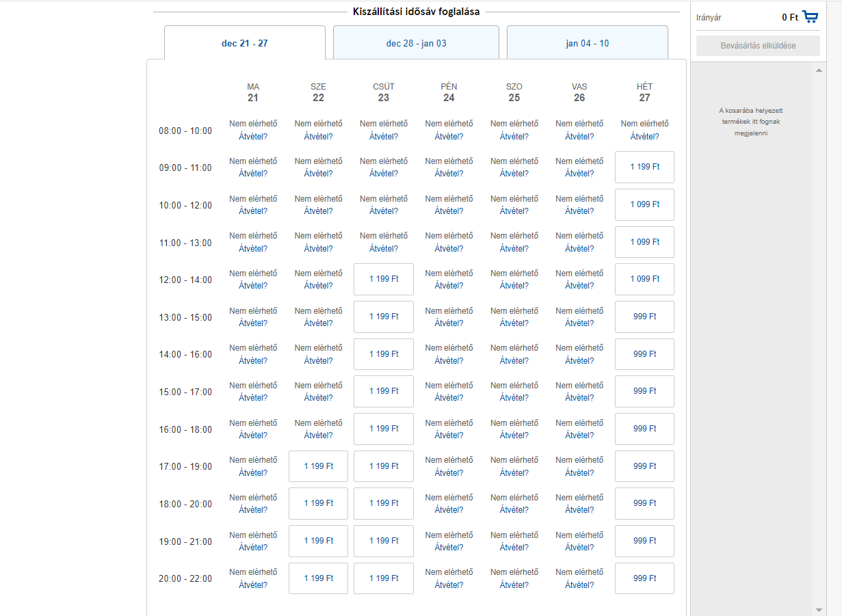
Task: Open the jan 04 - 10 week tab
Action: [587, 43]
